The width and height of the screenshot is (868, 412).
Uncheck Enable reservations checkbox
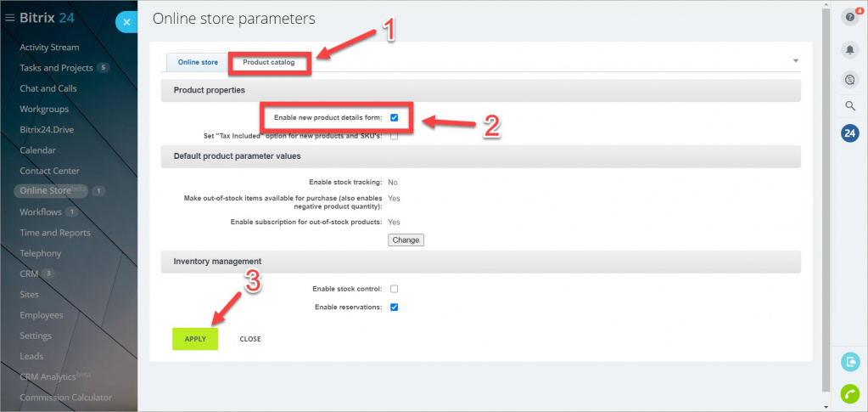coord(395,308)
